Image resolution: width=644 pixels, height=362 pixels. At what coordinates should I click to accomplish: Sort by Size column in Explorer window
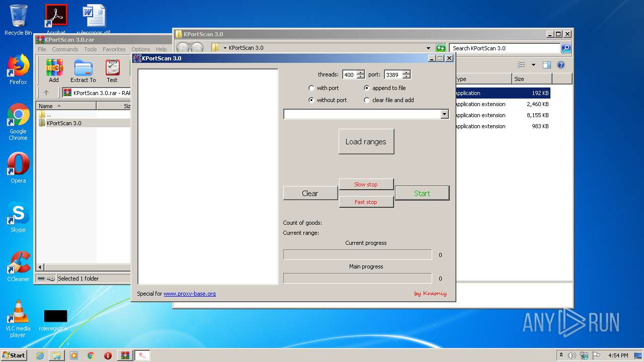[x=532, y=79]
